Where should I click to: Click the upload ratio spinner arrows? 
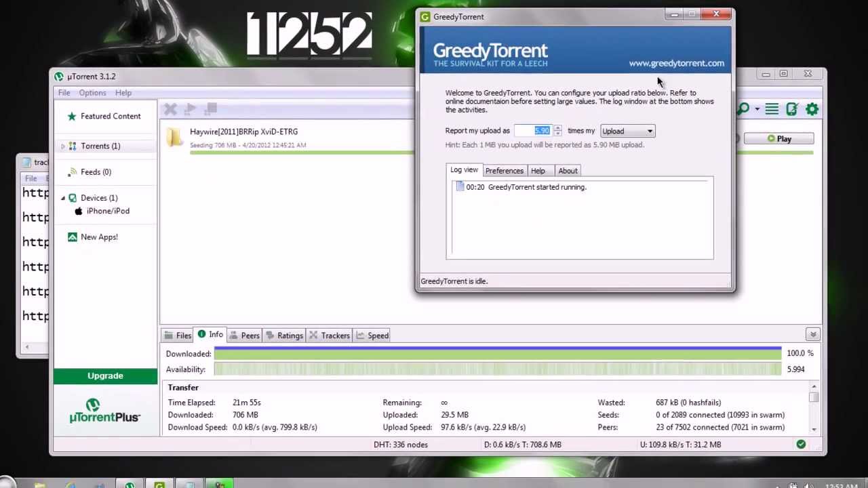557,131
